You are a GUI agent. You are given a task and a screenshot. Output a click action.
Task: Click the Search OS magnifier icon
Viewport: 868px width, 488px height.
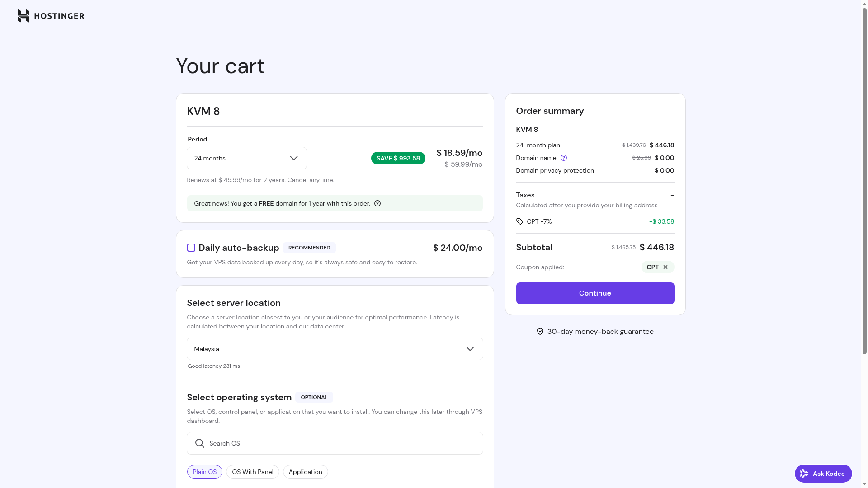(199, 443)
